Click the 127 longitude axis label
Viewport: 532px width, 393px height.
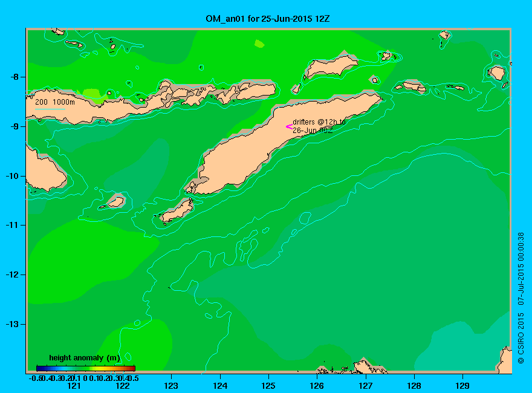click(x=365, y=386)
